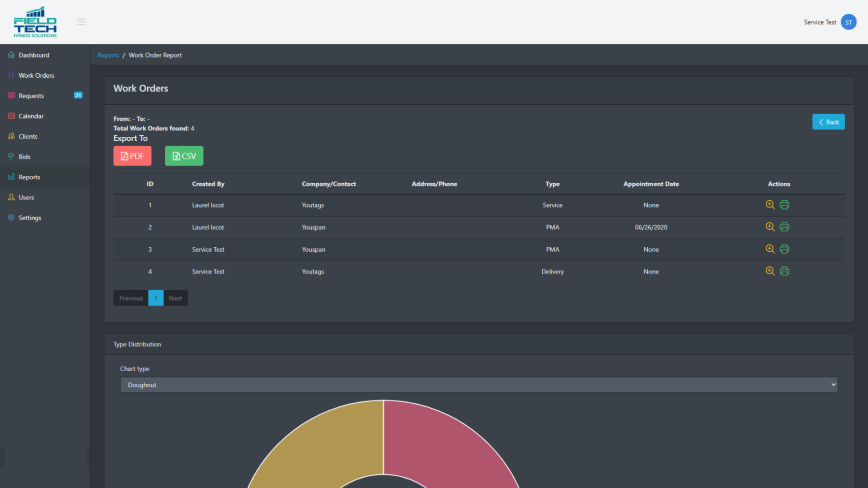
Task: Open the Calendar sidebar item
Action: point(31,116)
